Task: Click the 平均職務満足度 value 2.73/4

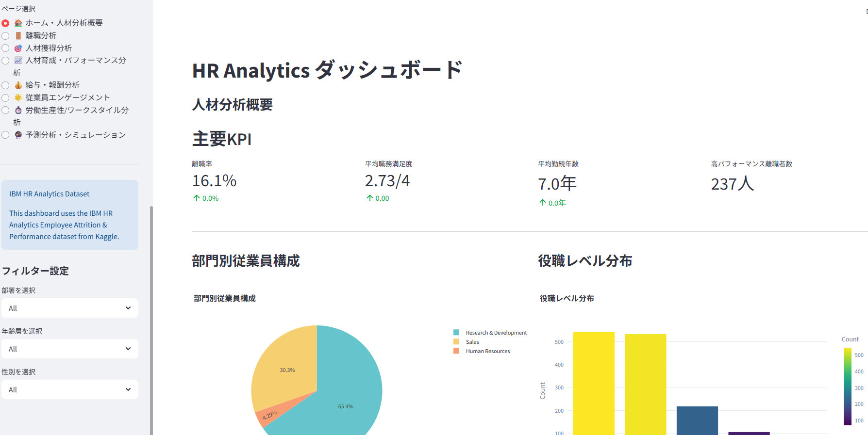Action: (x=387, y=181)
